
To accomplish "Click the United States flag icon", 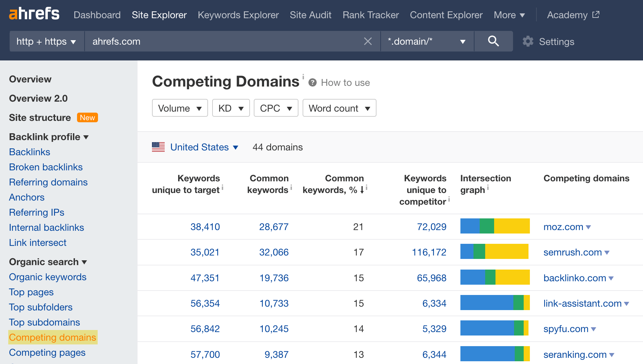I will pyautogui.click(x=158, y=147).
